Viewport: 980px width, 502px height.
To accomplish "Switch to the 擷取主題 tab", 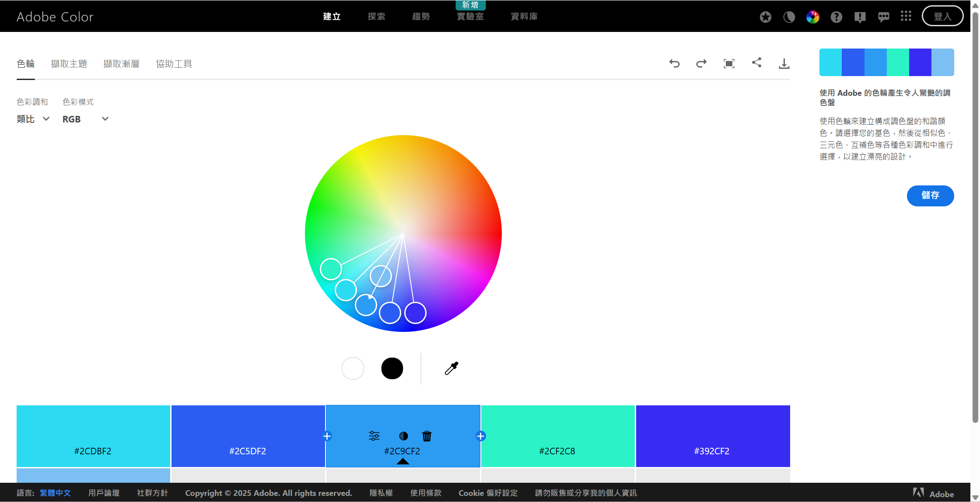I will pos(69,64).
